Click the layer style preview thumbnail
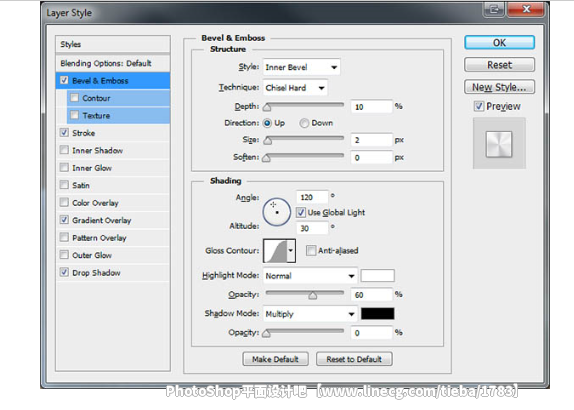Viewport: 574px width, 410px height. click(499, 144)
